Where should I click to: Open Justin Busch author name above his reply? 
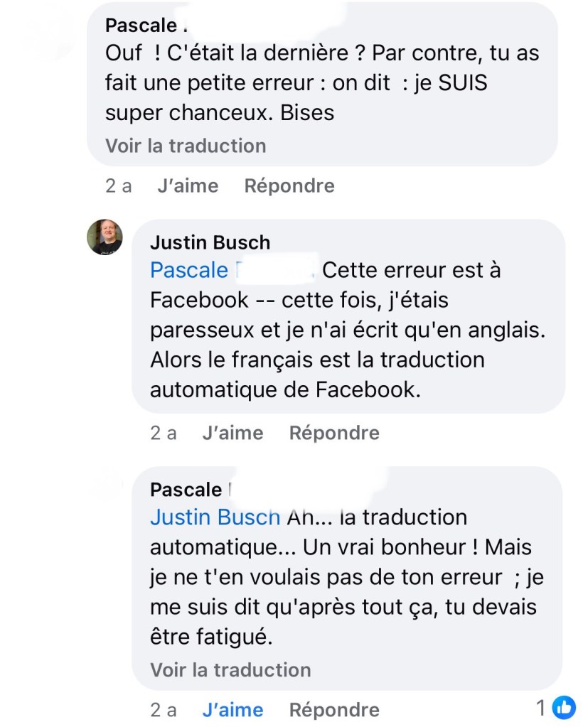click(210, 242)
